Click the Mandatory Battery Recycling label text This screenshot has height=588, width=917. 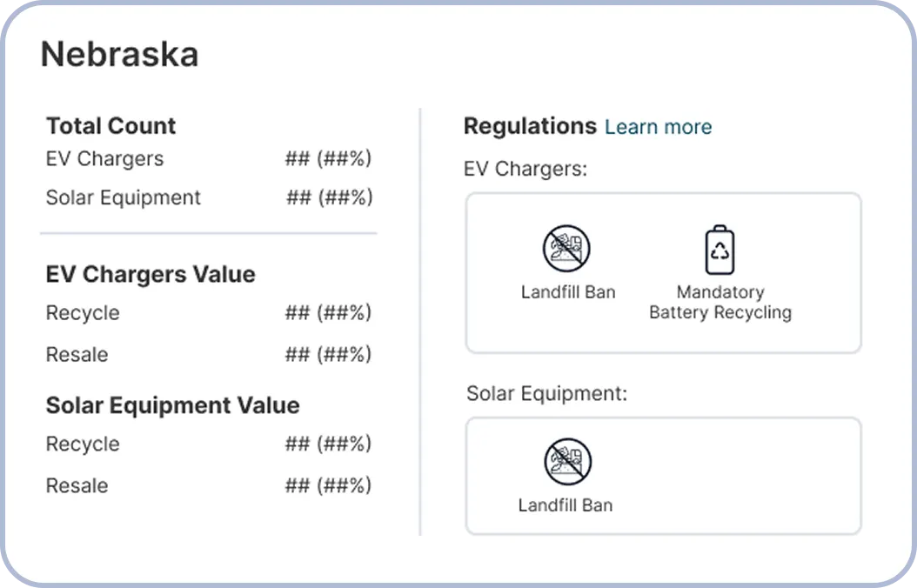point(720,302)
